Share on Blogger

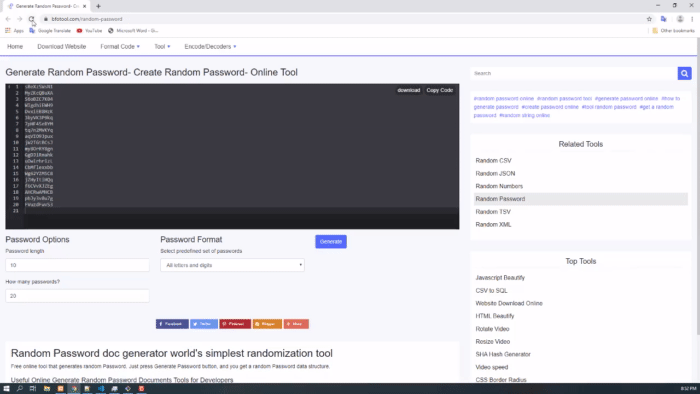(x=267, y=324)
